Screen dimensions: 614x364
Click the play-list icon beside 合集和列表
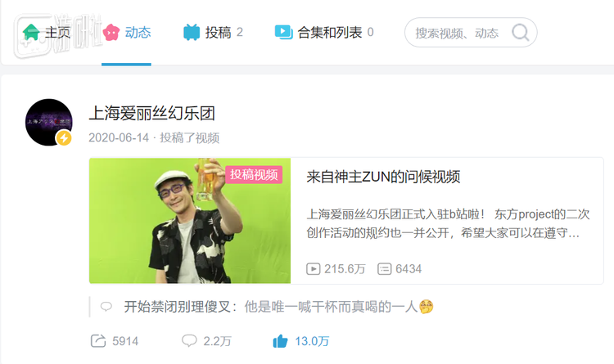coord(283,32)
